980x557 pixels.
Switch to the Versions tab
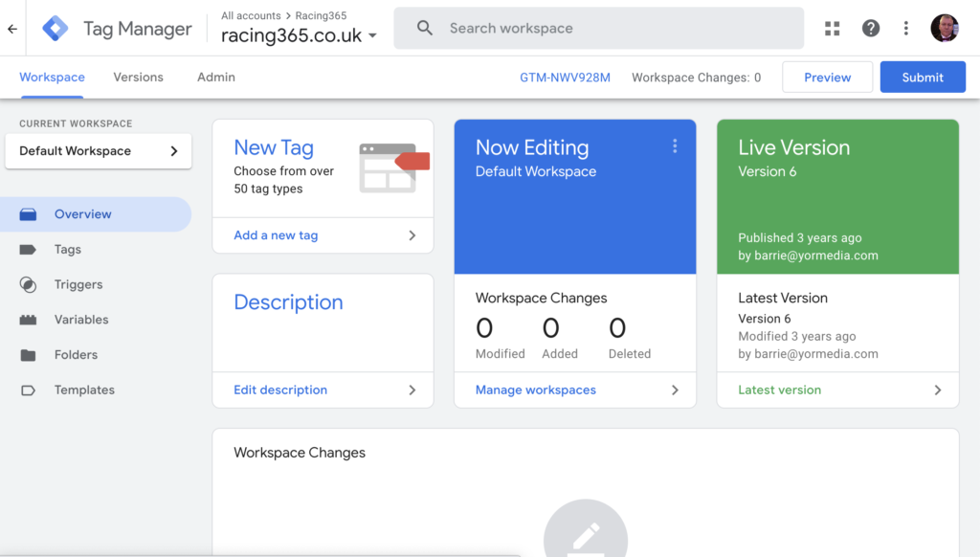point(138,78)
